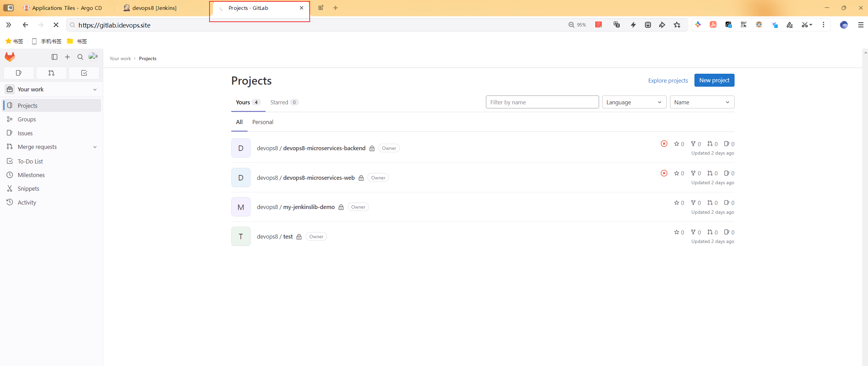Open the three-dot extensions overflow menu
The height and width of the screenshot is (366, 868).
point(823,24)
